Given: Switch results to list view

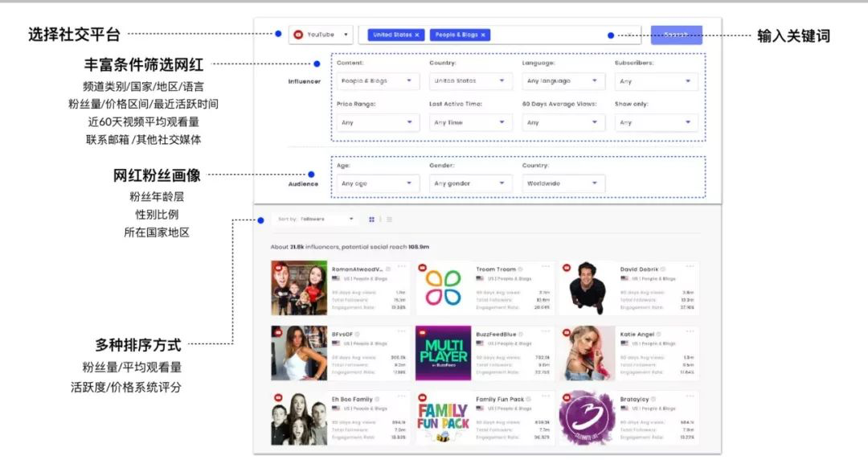Looking at the screenshot, I should point(390,219).
